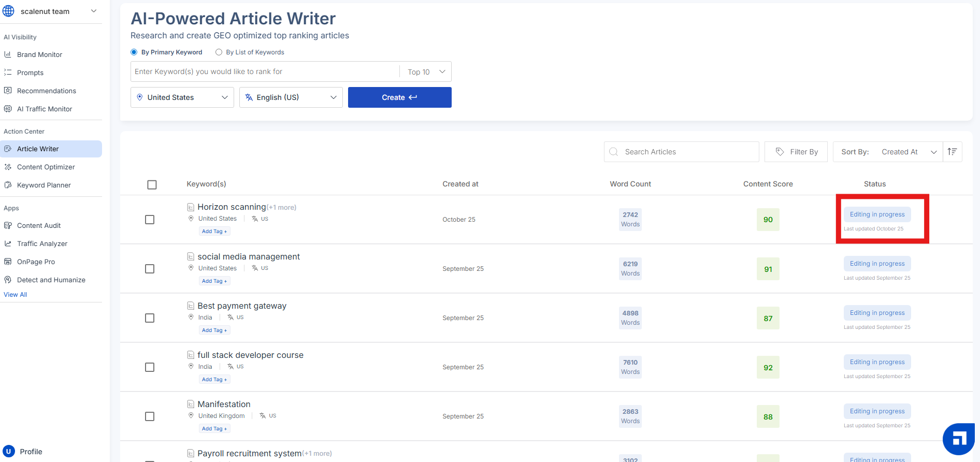Click the Traffic Analyzer sidebar icon
The image size is (980, 462).
[8, 243]
